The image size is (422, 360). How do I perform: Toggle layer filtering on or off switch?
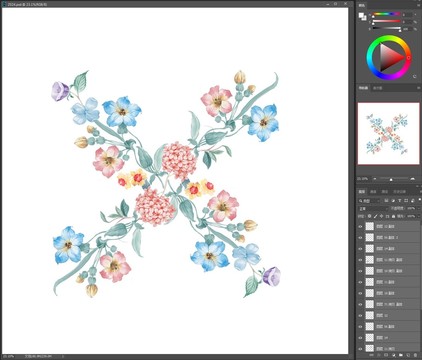pyautogui.click(x=419, y=200)
